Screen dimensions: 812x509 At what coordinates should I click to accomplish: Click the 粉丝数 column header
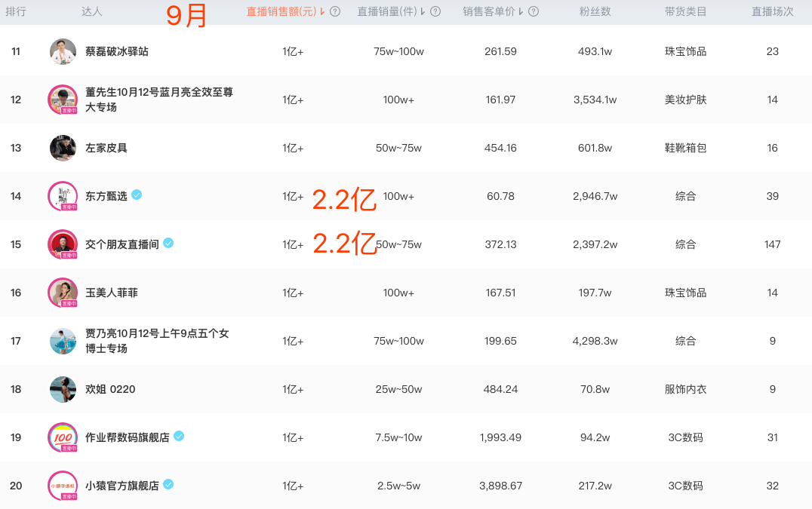pos(595,11)
